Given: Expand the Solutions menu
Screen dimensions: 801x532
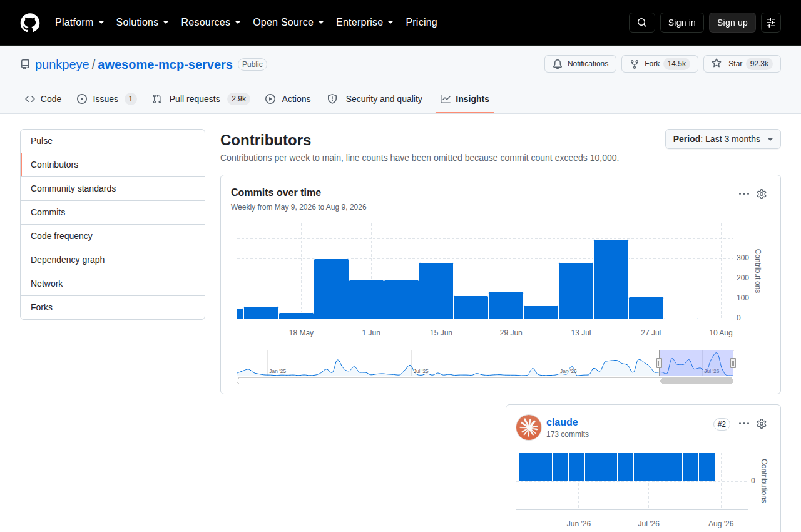Looking at the screenshot, I should click(142, 23).
